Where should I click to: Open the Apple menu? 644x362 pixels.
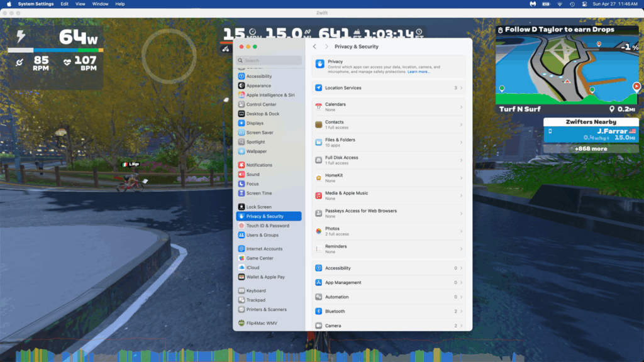coord(9,4)
